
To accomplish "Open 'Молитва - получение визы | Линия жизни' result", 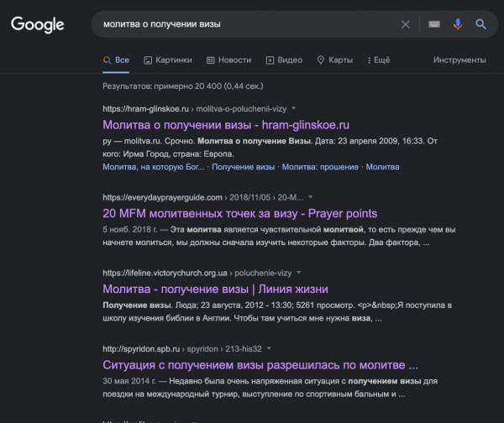I will tap(215, 289).
